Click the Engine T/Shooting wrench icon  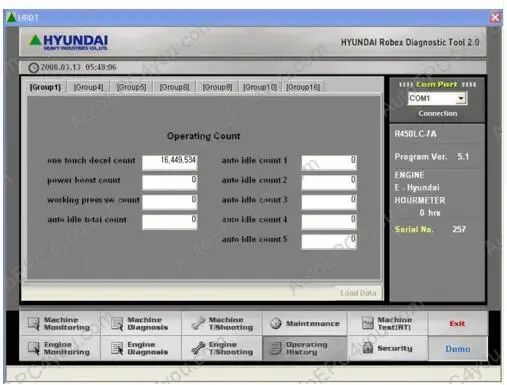tap(198, 348)
